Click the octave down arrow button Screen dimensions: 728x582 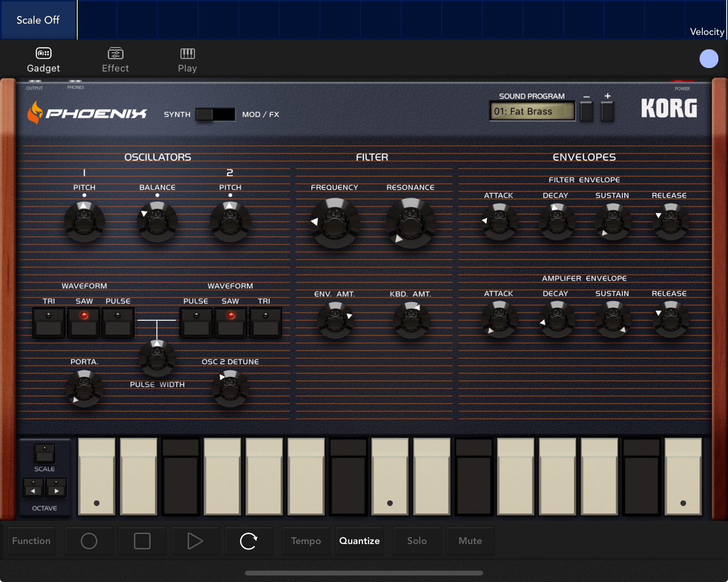pyautogui.click(x=33, y=488)
